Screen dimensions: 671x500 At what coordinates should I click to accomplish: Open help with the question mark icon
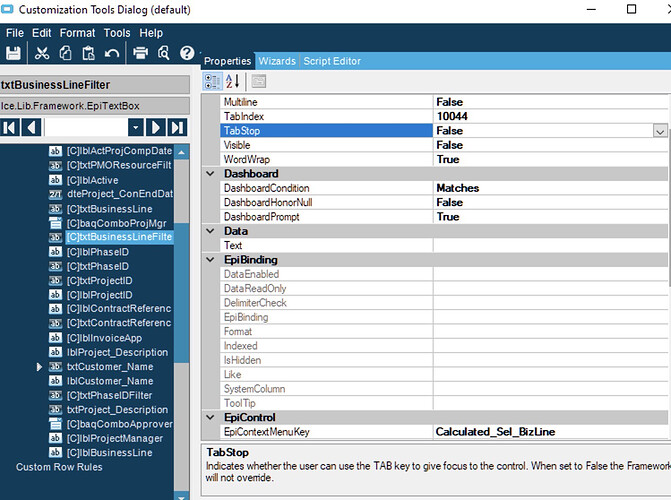[187, 53]
